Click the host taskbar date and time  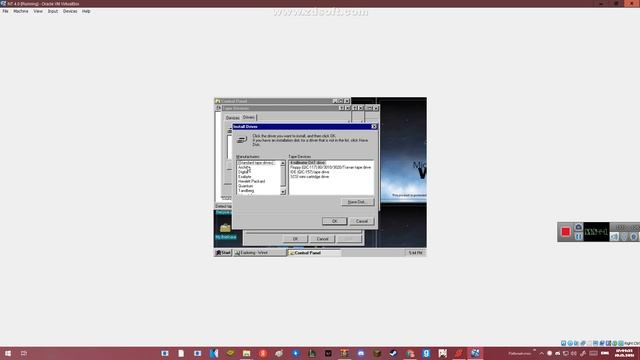(624, 353)
